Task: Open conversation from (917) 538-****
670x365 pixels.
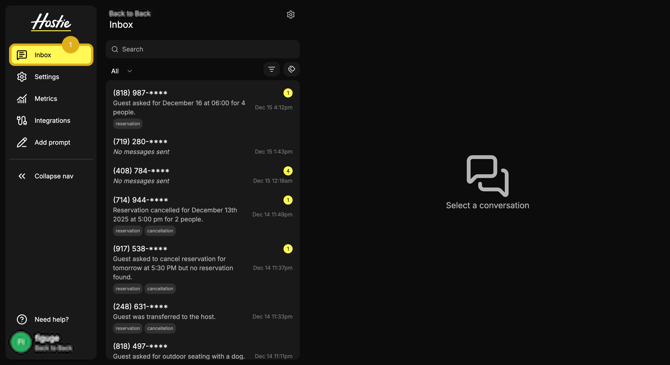Action: (203, 268)
